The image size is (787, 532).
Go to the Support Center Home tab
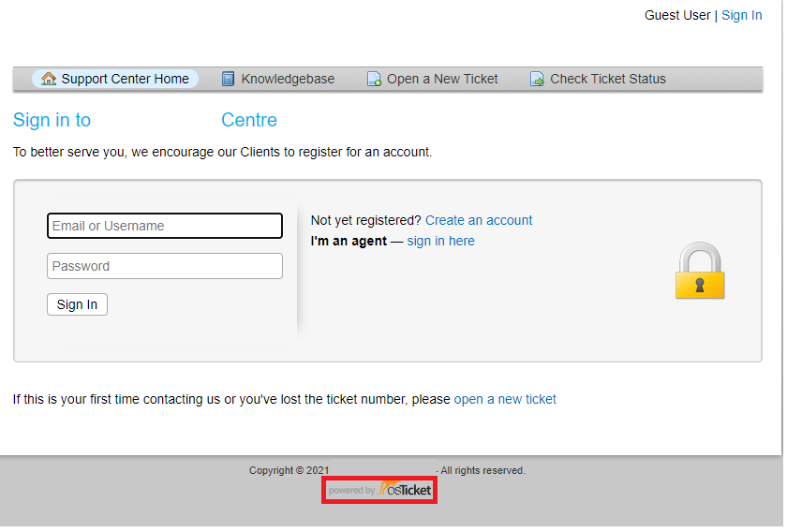coord(125,79)
